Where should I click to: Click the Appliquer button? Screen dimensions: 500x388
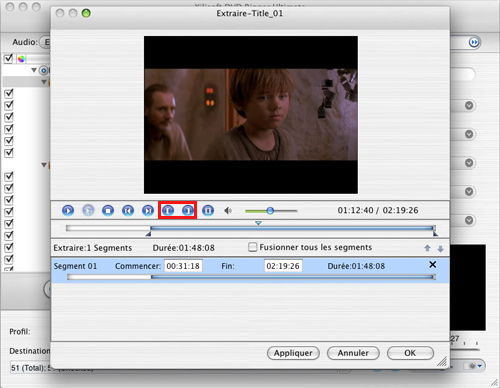(293, 353)
